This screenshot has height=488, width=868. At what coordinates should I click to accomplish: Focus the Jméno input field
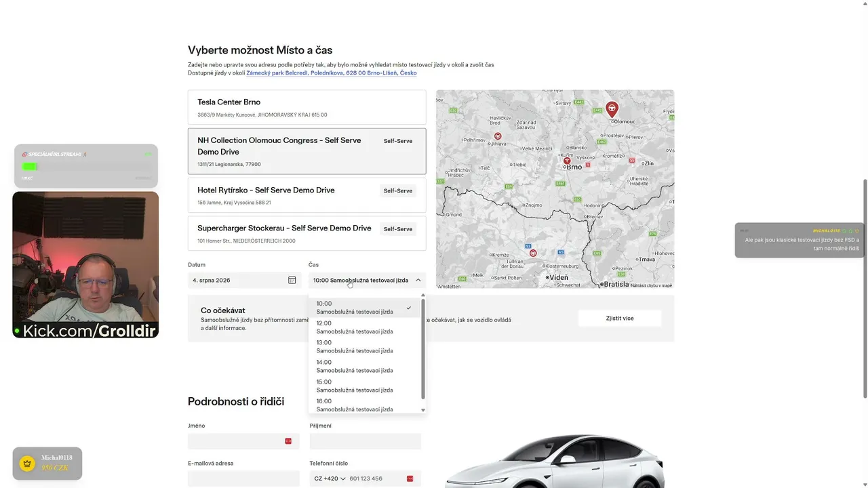coord(243,441)
